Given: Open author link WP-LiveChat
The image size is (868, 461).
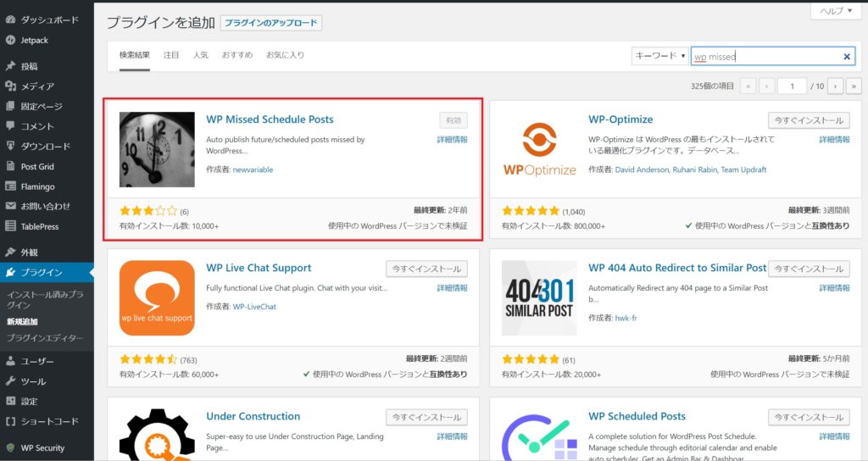Looking at the screenshot, I should (254, 307).
